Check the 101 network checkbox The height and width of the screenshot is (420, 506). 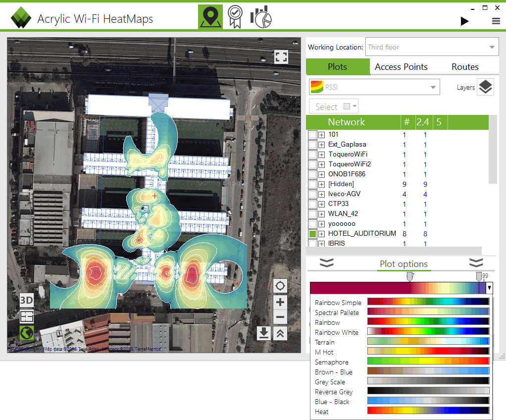312,135
